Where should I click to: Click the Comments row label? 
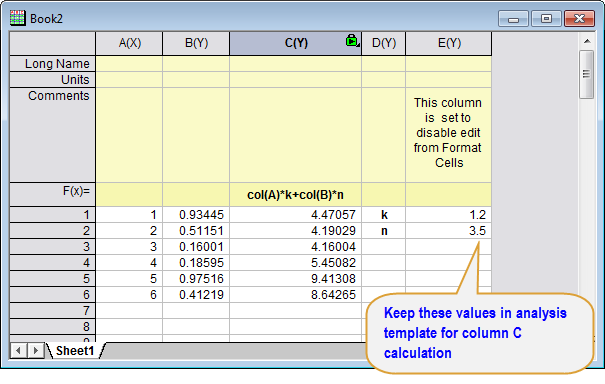coord(52,135)
